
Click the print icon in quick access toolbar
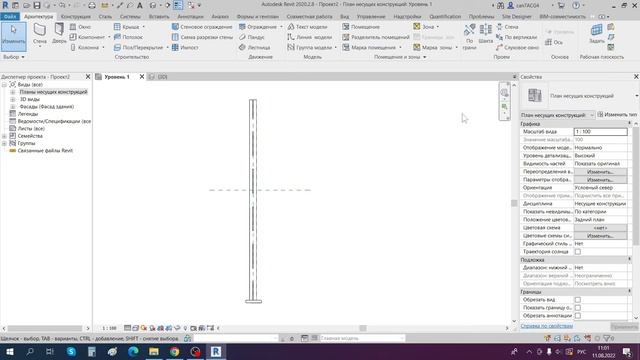coord(92,5)
